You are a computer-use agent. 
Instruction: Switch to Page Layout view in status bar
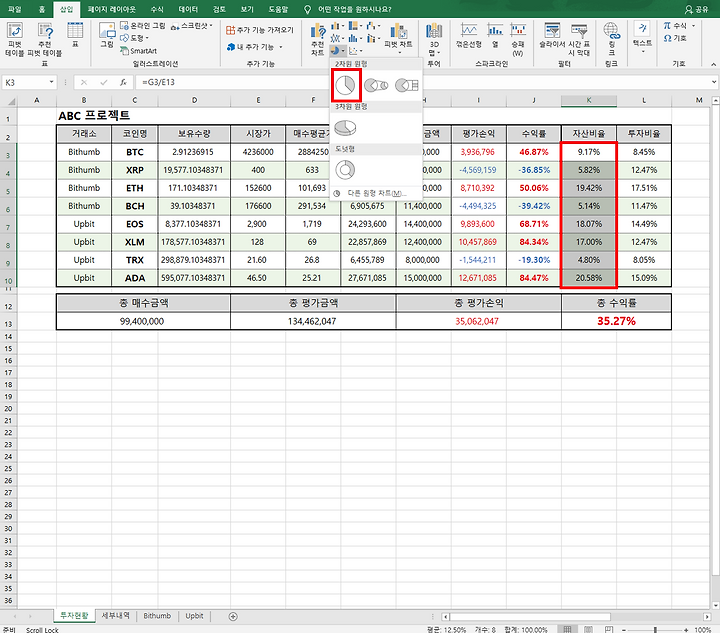[x=588, y=629]
